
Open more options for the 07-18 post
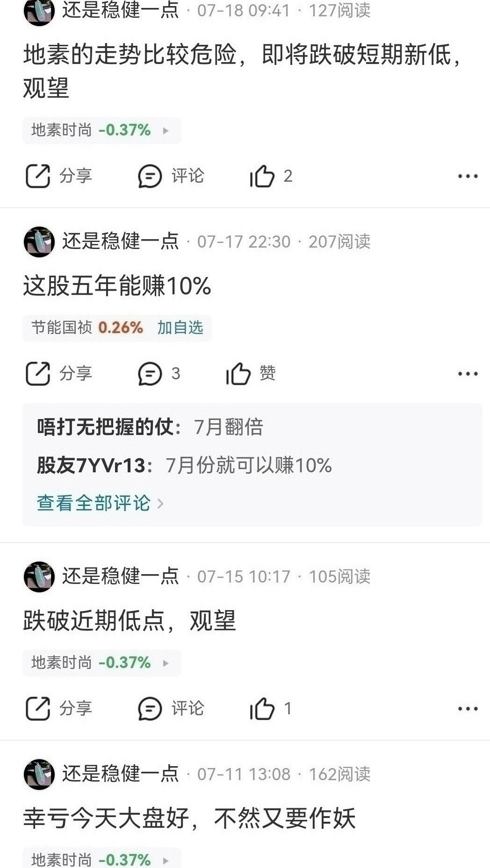point(468,176)
